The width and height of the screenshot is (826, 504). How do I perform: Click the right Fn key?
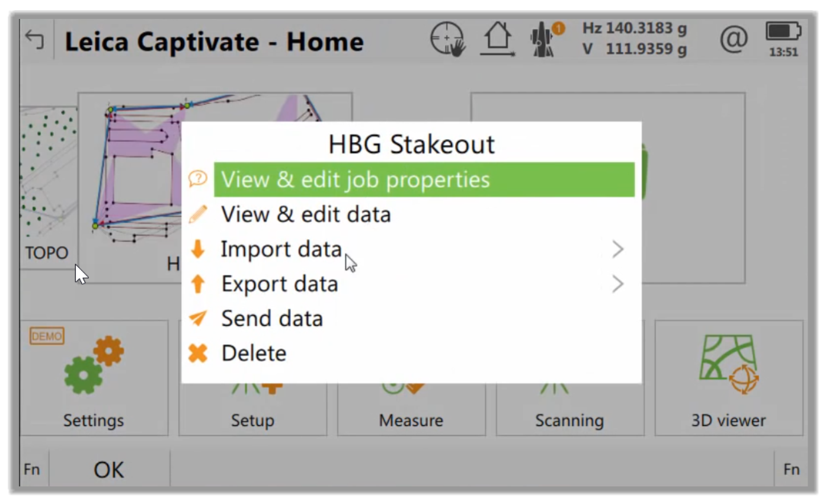791,470
